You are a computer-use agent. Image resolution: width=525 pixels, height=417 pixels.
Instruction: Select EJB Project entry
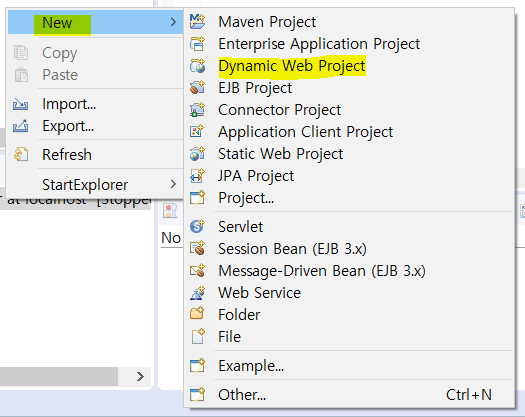[x=349, y=88]
